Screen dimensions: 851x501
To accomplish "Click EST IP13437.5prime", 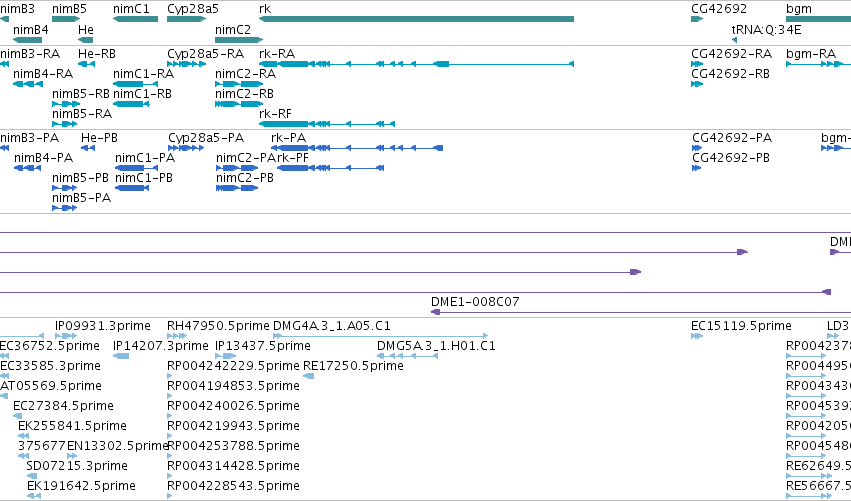I will 263,346.
